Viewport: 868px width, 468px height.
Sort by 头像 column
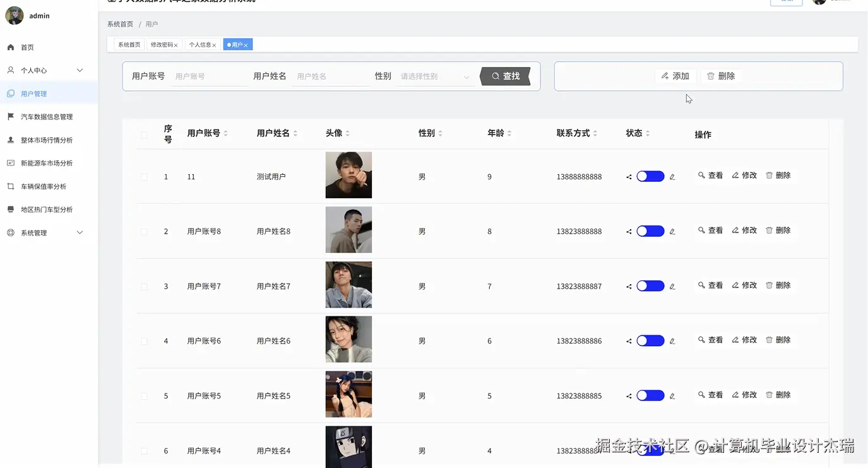pos(347,133)
